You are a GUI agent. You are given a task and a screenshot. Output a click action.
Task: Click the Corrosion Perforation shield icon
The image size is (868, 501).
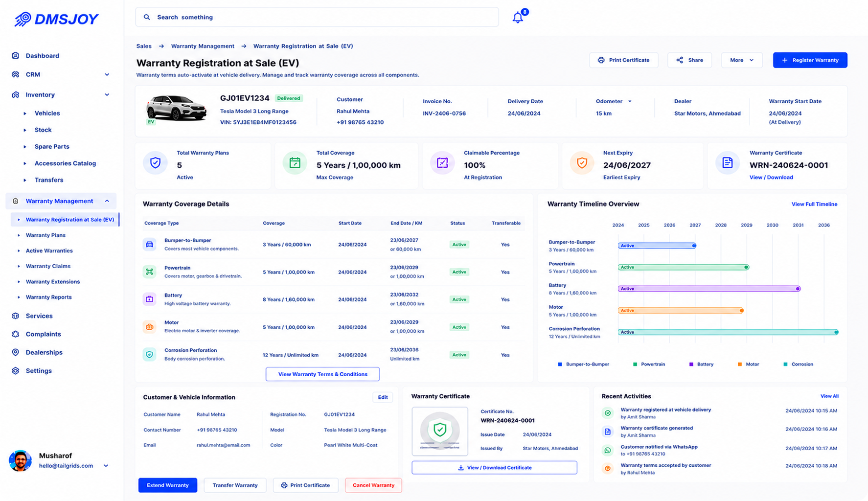pos(150,354)
